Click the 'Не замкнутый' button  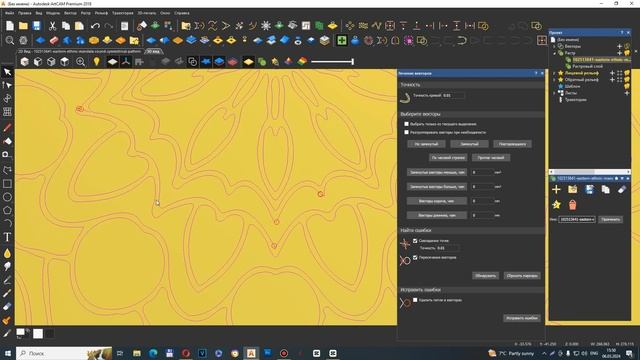pos(426,144)
